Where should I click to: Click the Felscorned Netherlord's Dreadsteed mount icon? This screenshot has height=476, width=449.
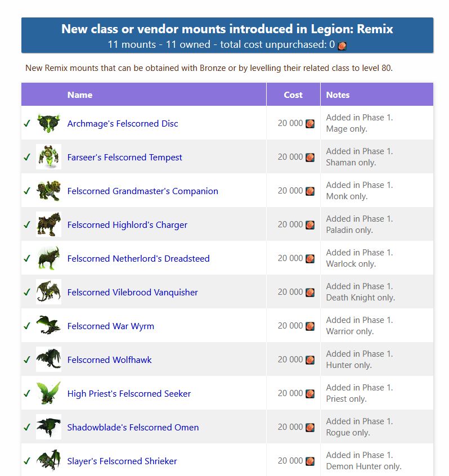[48, 258]
